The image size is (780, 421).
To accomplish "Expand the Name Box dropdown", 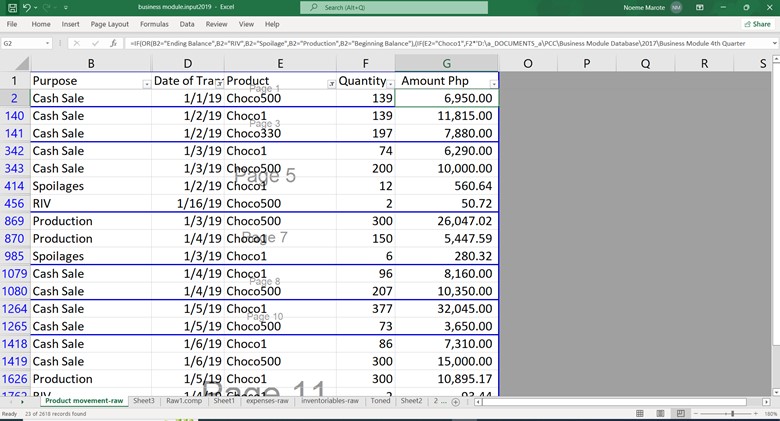I will (47, 43).
